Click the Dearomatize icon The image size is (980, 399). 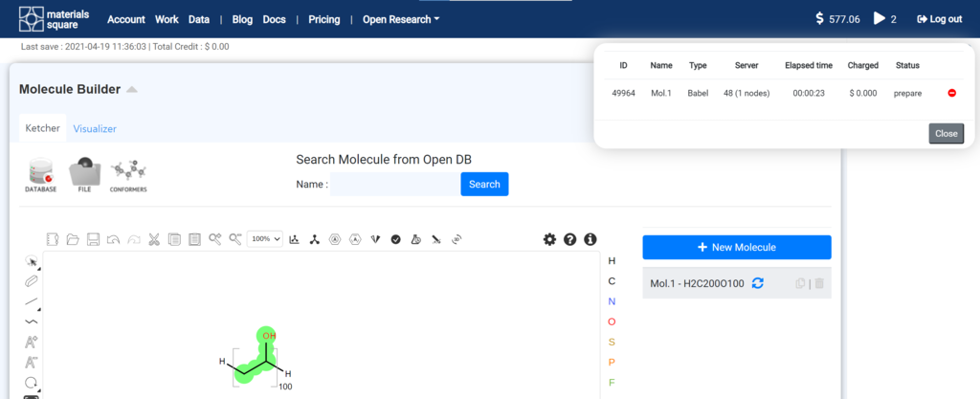tap(355, 239)
